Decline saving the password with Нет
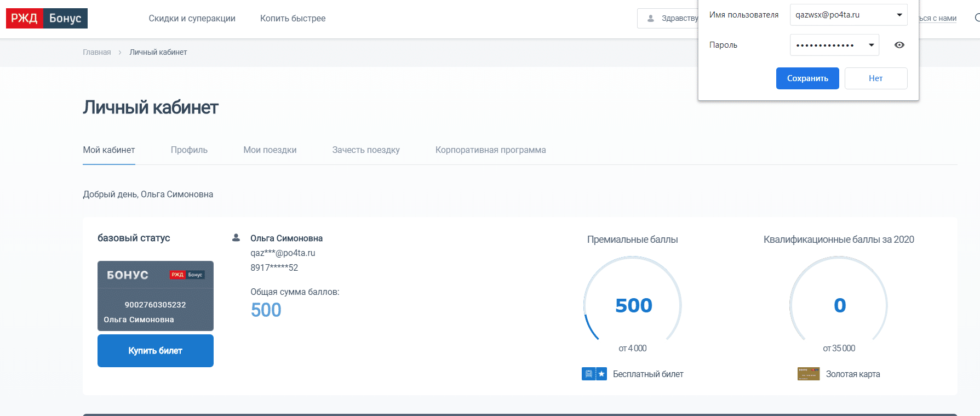 [875, 78]
